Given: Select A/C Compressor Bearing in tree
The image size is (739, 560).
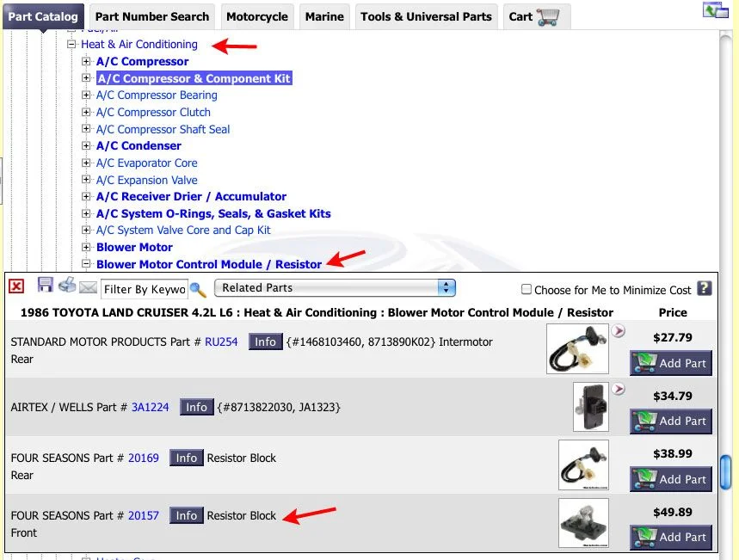Looking at the screenshot, I should point(157,95).
